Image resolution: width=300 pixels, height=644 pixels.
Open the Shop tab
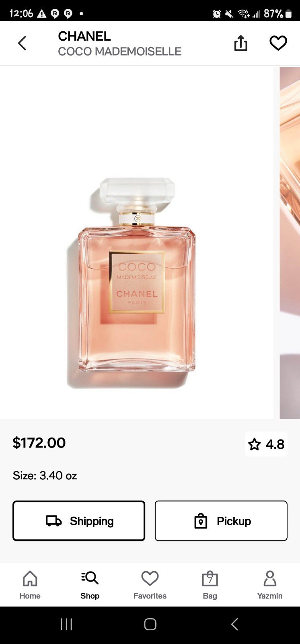coord(90,585)
